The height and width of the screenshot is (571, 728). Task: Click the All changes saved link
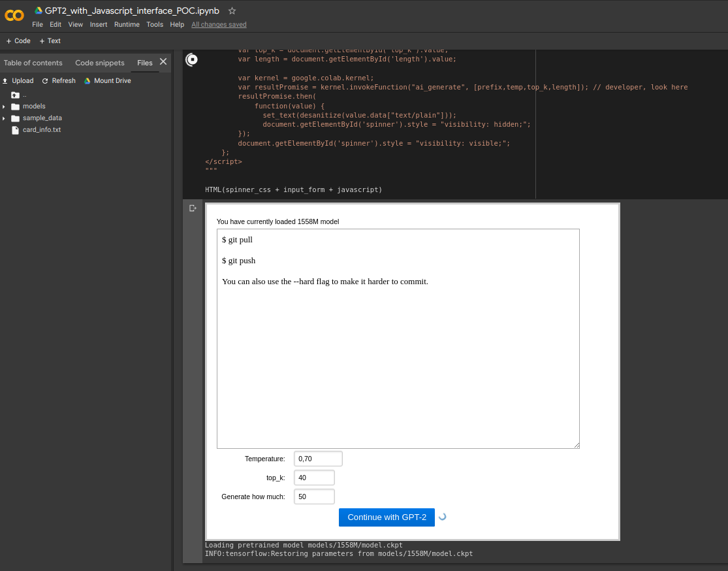219,25
